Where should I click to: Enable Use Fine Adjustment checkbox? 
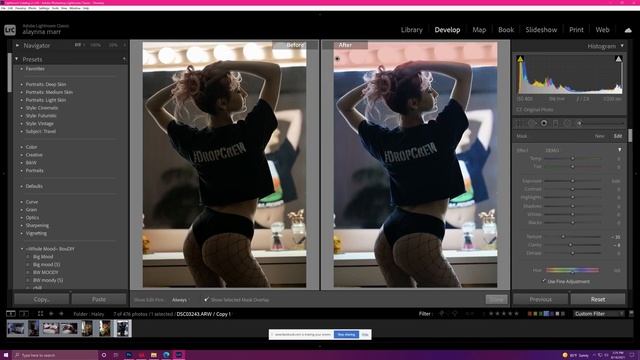point(544,281)
